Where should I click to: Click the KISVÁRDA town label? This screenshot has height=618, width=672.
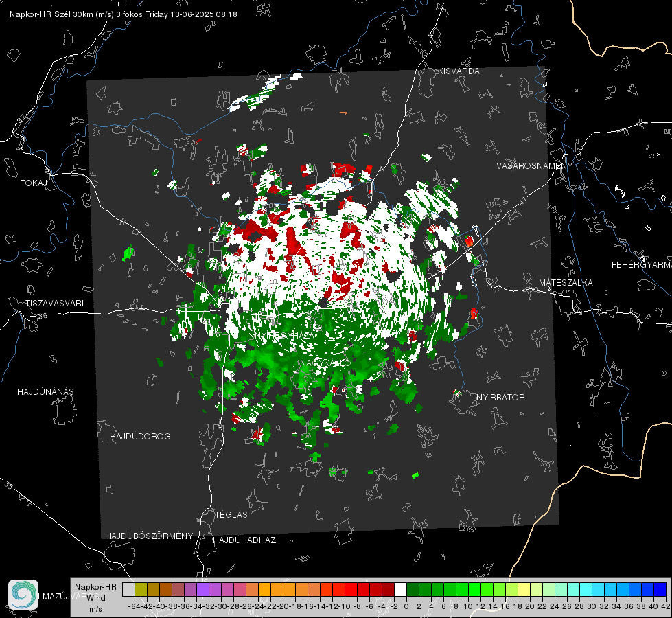point(459,71)
